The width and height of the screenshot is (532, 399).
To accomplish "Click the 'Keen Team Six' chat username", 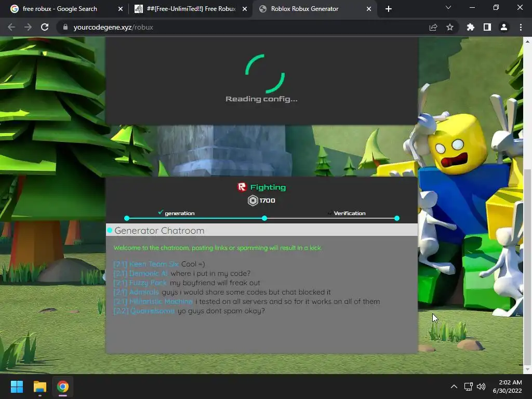I will [154, 264].
